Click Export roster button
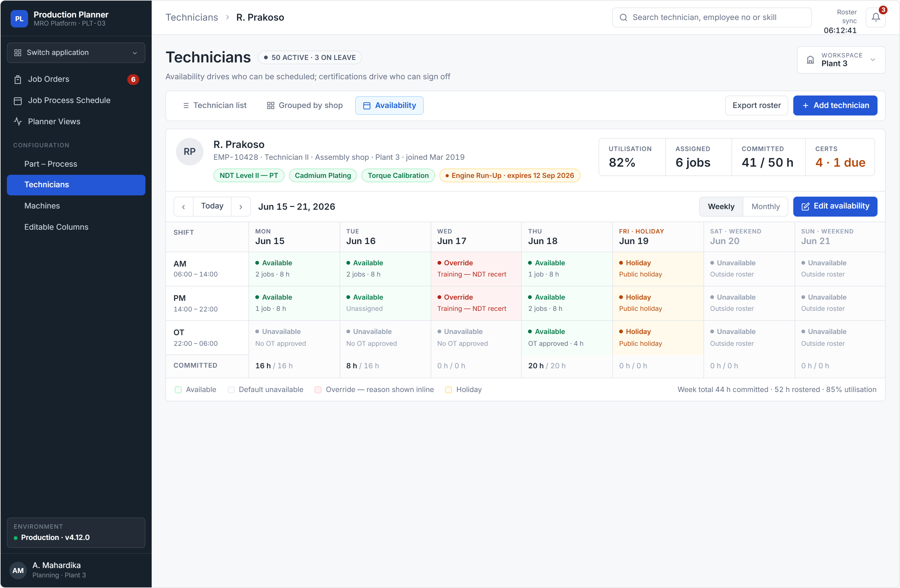This screenshot has width=900, height=588. coord(756,105)
